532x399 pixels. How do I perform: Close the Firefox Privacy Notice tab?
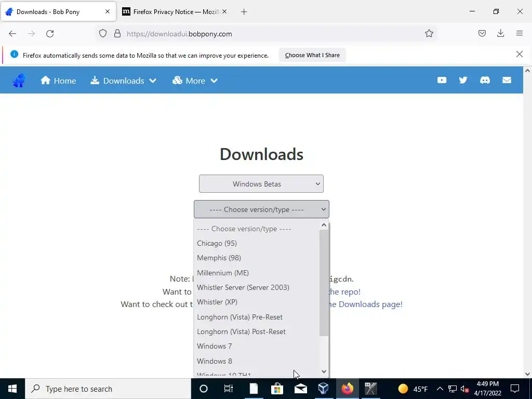click(x=224, y=11)
